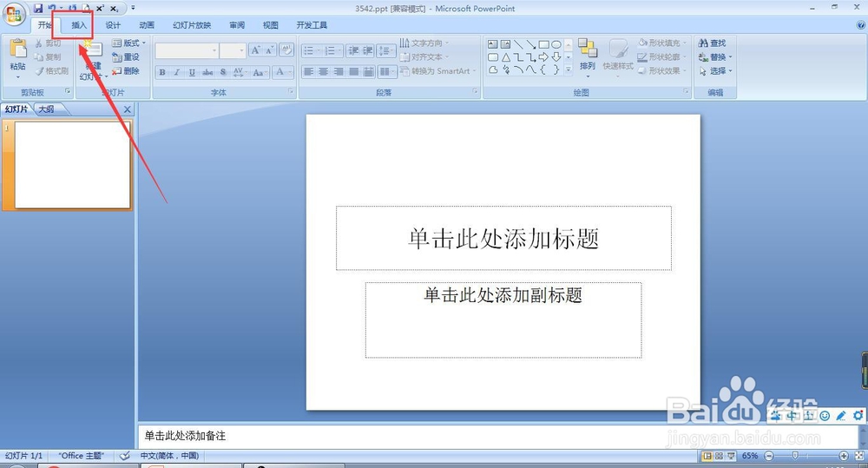Open the Font dialog launcher
The image size is (868, 468).
pyautogui.click(x=291, y=92)
